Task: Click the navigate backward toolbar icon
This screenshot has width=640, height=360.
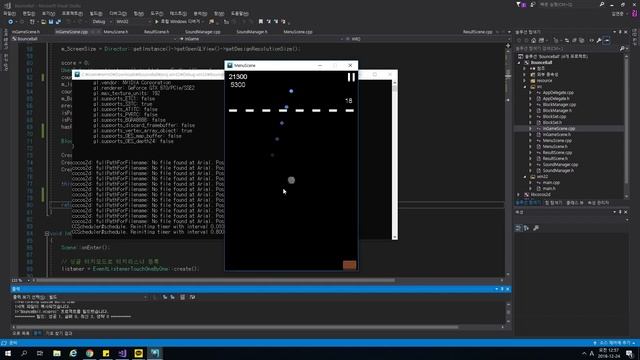Action: 11,22
